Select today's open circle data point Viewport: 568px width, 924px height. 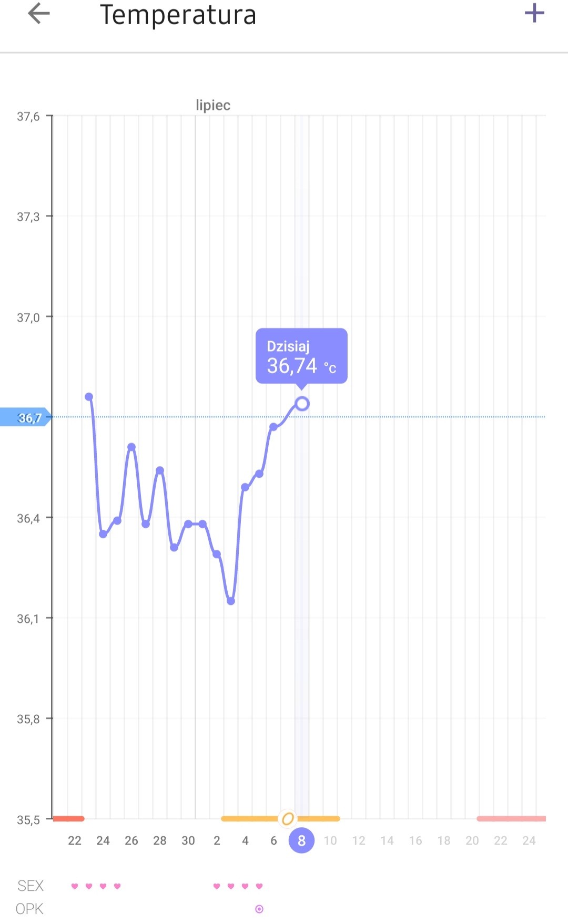(x=302, y=404)
